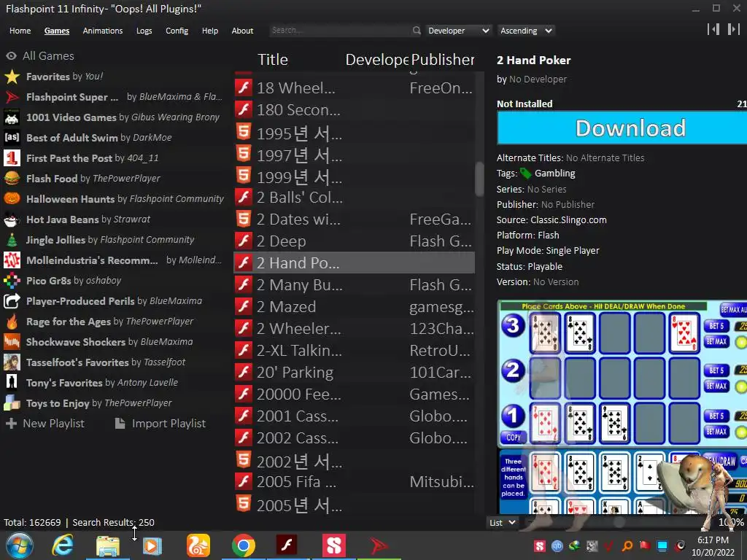The width and height of the screenshot is (747, 560).
Task: Toggle the left sidebar collapse icon
Action: (x=713, y=29)
